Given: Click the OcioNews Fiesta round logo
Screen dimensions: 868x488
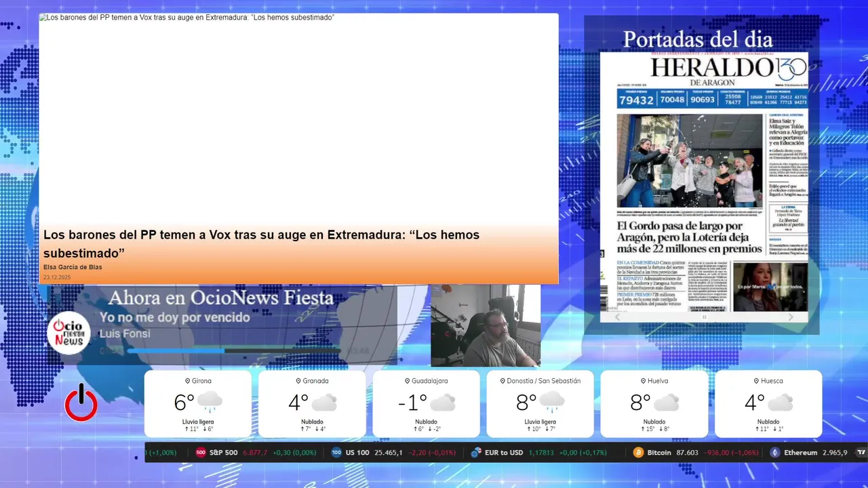Looking at the screenshot, I should [x=68, y=332].
